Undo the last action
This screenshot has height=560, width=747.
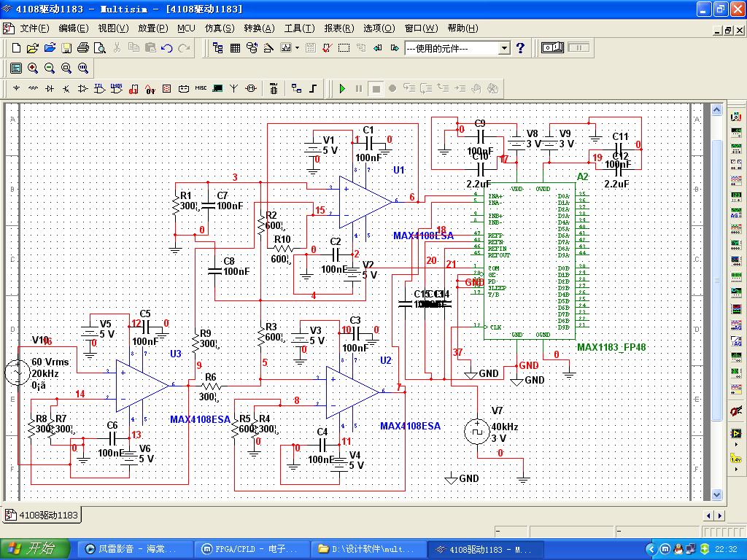[x=167, y=48]
